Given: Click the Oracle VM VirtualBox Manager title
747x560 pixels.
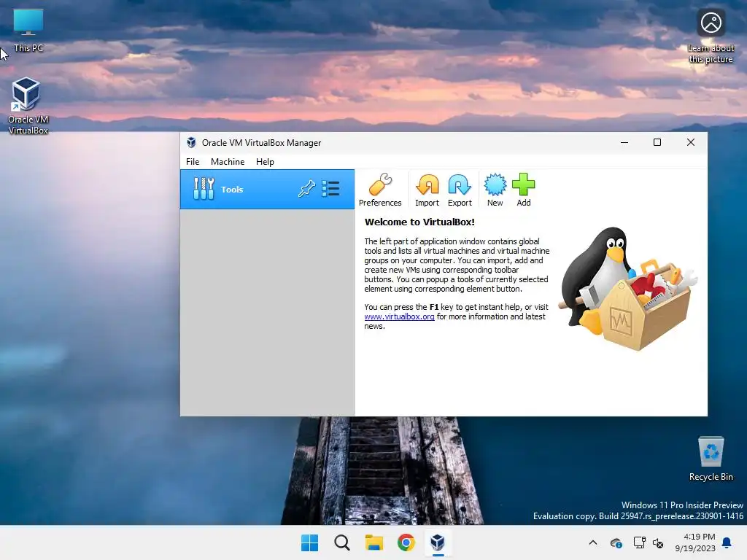Looking at the screenshot, I should pos(262,143).
